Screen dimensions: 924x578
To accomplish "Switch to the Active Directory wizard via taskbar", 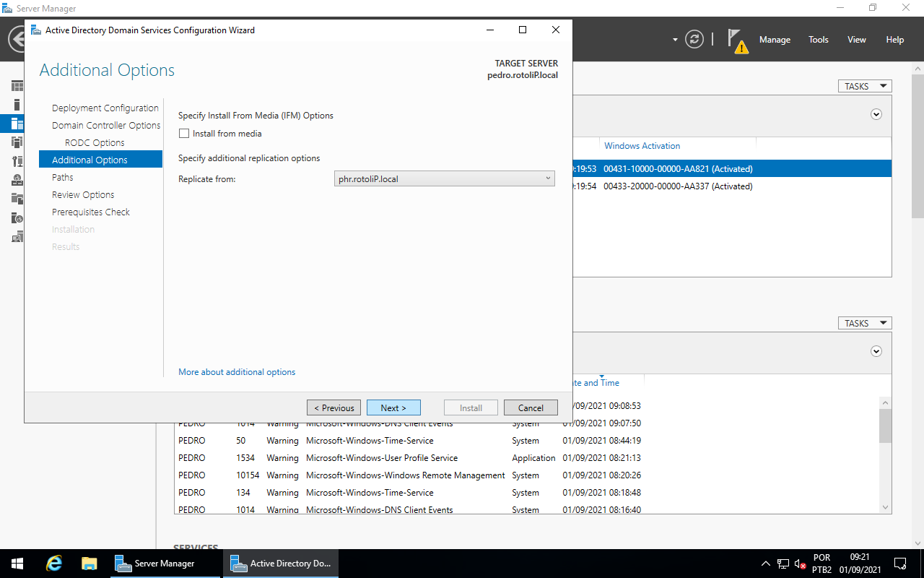I will click(280, 563).
